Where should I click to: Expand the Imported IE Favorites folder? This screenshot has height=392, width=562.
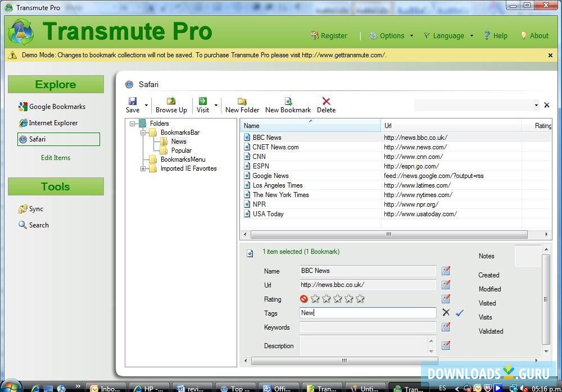click(143, 168)
